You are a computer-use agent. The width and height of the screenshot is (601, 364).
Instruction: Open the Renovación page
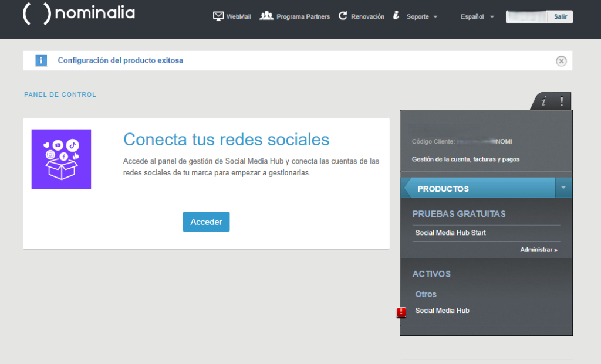(367, 17)
